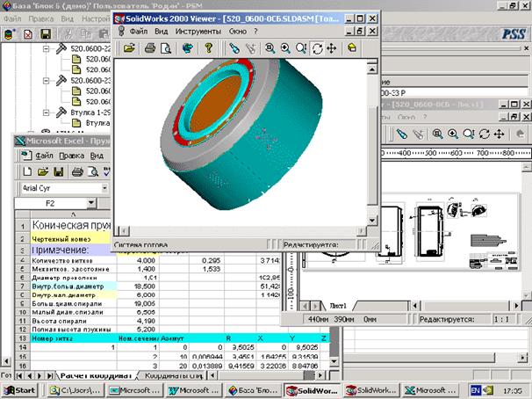Click first sheet arrow in Excel tab navigation
Screen dimensions: 532x399
pos(19,376)
